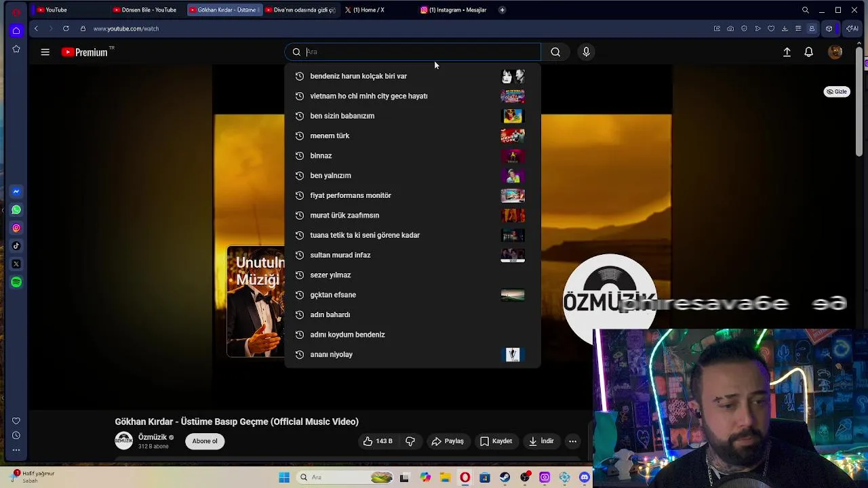The height and width of the screenshot is (488, 868).
Task: Open the YouTube account avatar menu
Action: (835, 52)
